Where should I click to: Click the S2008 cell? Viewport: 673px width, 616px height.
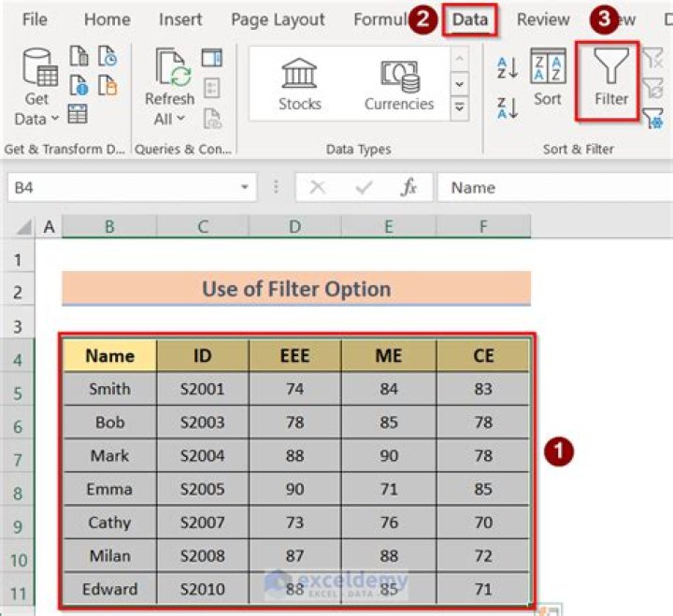(x=203, y=556)
